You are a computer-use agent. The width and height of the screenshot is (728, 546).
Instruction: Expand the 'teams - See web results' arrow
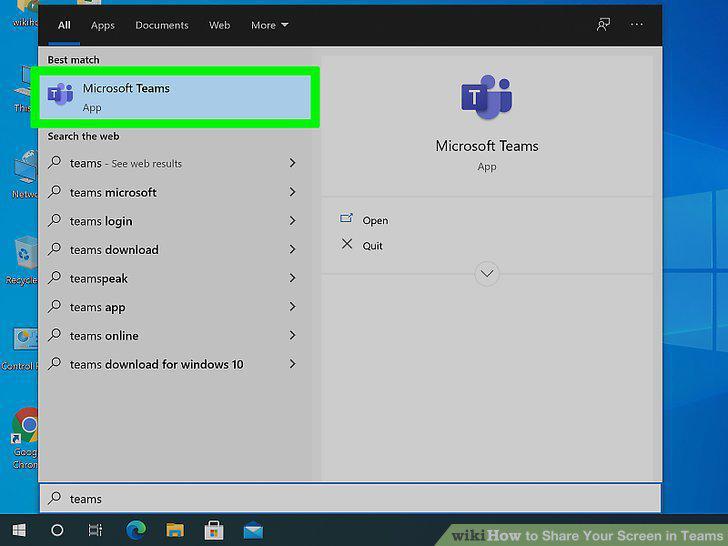[292, 163]
